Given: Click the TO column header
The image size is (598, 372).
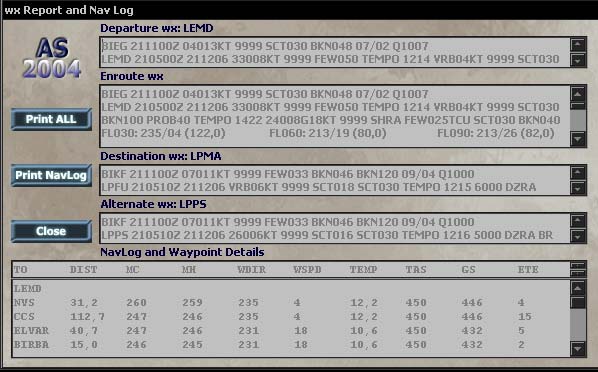Looking at the screenshot, I should pyautogui.click(x=21, y=270).
